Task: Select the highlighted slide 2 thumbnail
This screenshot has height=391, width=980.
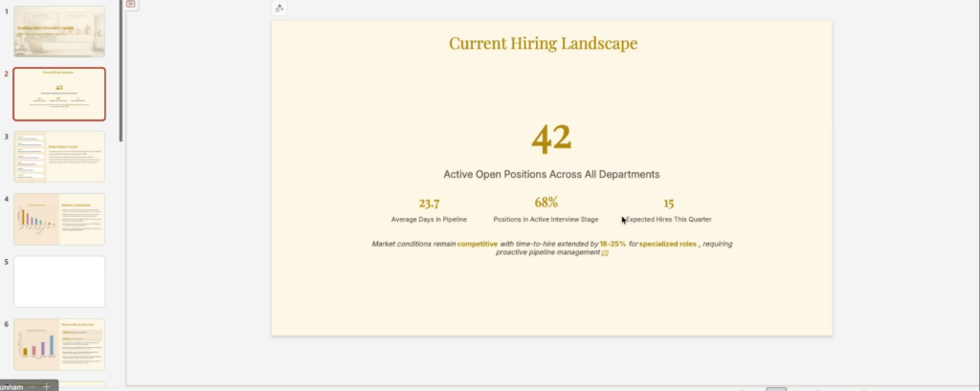Action: pyautogui.click(x=59, y=94)
